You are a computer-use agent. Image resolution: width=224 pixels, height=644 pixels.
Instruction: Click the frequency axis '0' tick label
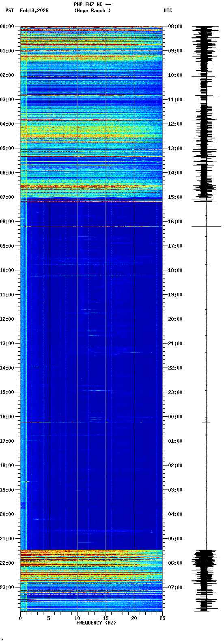pos(20,618)
